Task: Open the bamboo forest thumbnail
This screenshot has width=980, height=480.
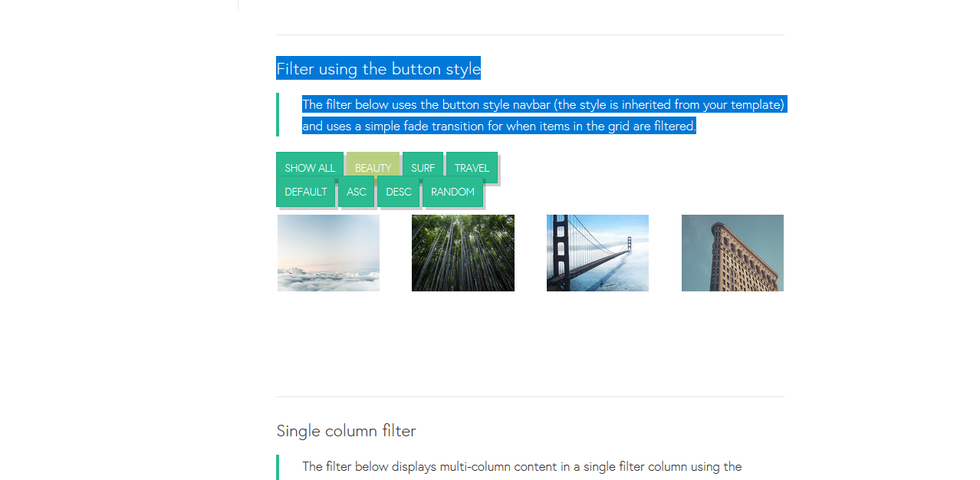Action: click(463, 253)
